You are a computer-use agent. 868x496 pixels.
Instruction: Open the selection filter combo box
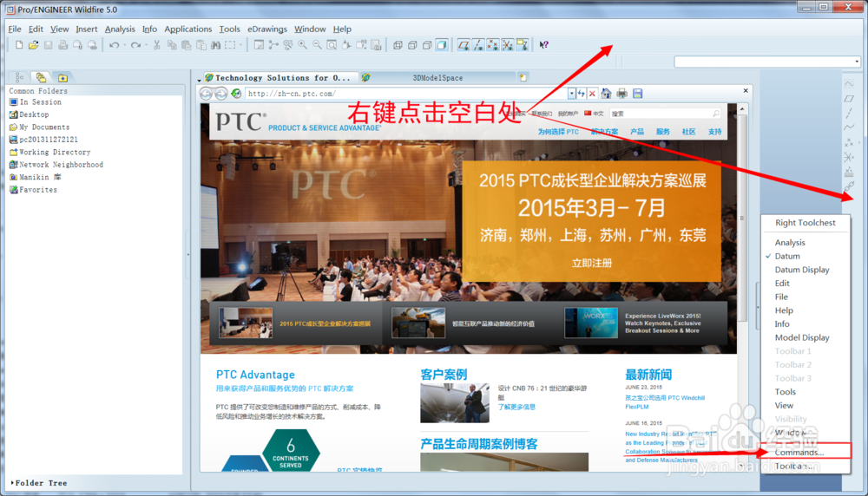(x=767, y=62)
